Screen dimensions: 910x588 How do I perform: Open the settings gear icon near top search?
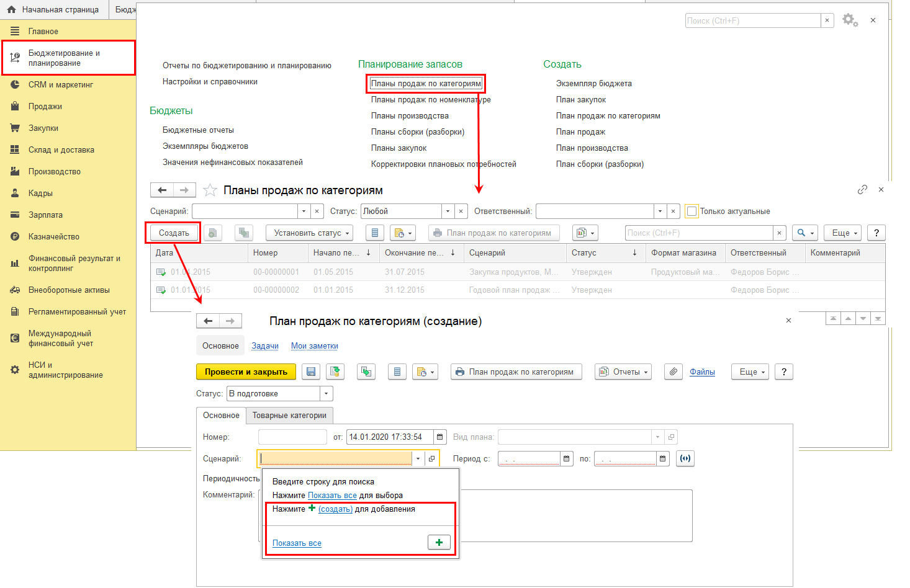850,20
